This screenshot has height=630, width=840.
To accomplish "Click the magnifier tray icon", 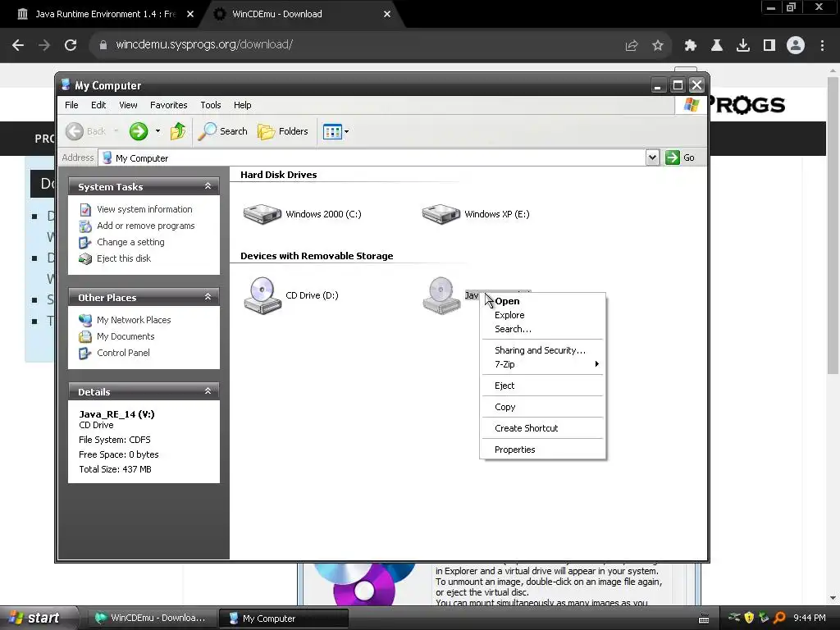I will (779, 618).
